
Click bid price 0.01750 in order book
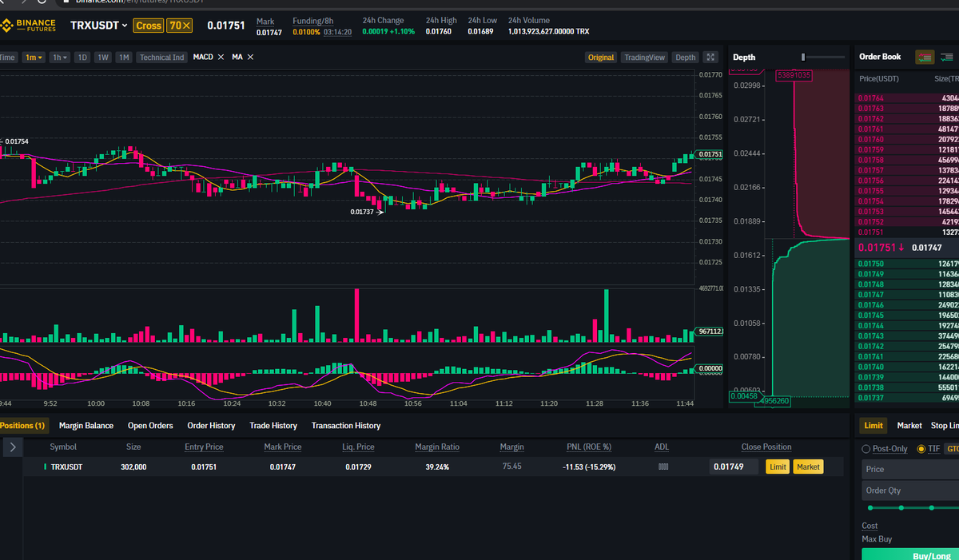tap(871, 264)
